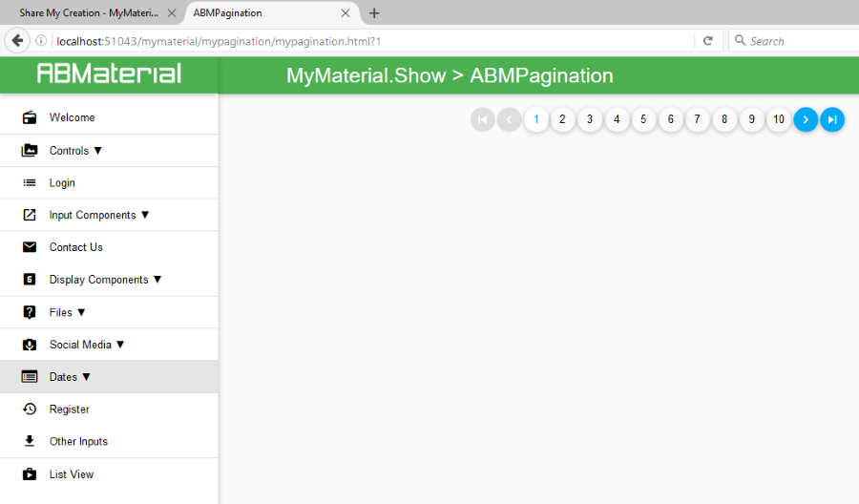Click the Contact Us envelope icon

(30, 247)
